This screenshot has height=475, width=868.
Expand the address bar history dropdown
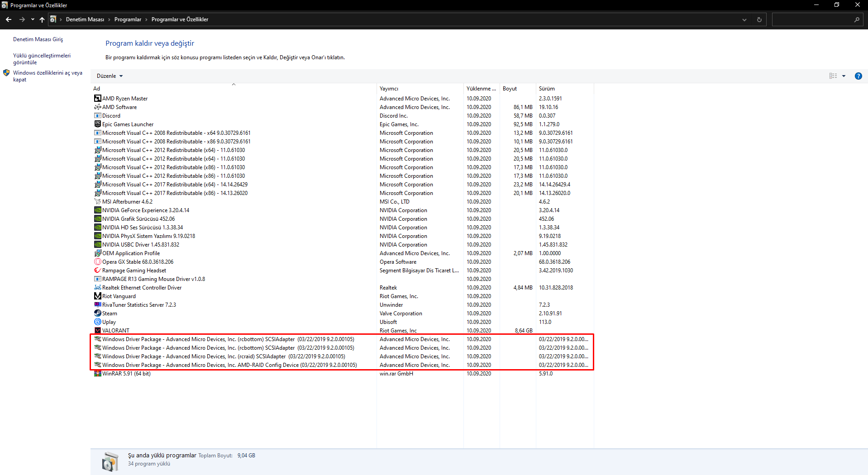click(744, 19)
